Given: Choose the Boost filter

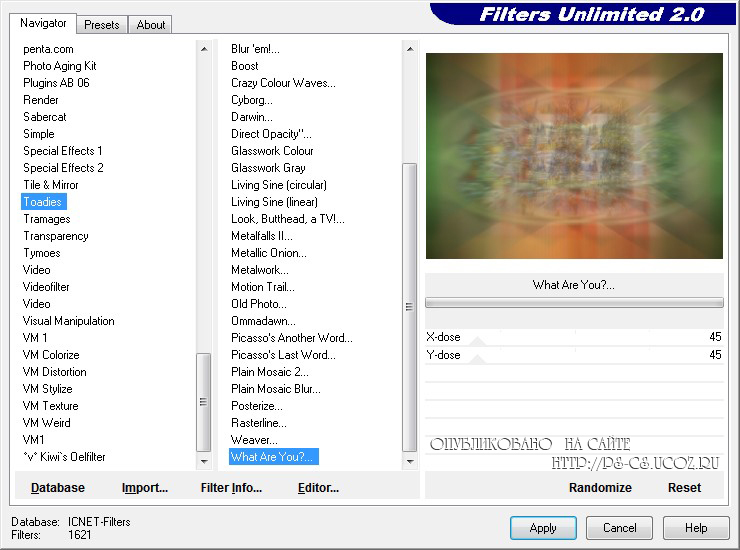Looking at the screenshot, I should point(244,66).
